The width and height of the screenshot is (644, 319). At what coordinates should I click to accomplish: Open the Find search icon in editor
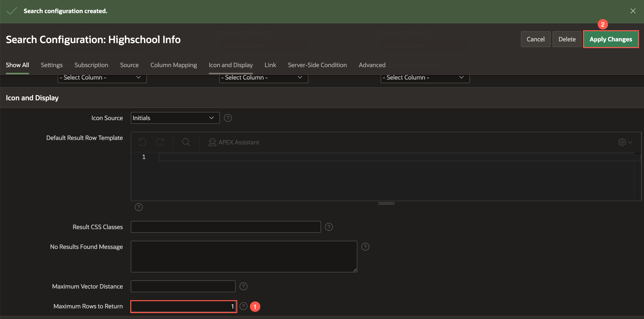coord(186,142)
